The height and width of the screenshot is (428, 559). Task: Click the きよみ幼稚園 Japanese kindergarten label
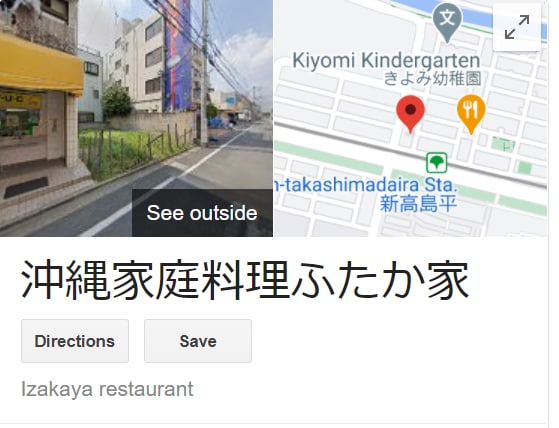(432, 79)
